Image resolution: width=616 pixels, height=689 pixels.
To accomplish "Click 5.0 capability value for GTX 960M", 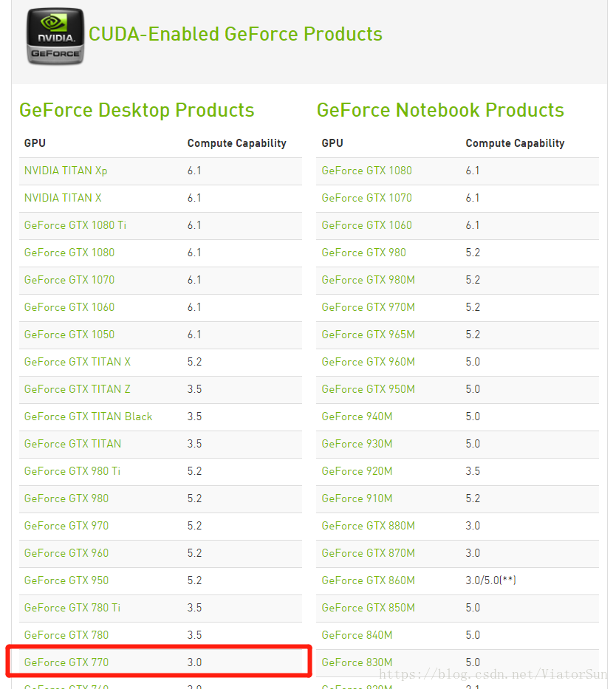I will [x=473, y=362].
